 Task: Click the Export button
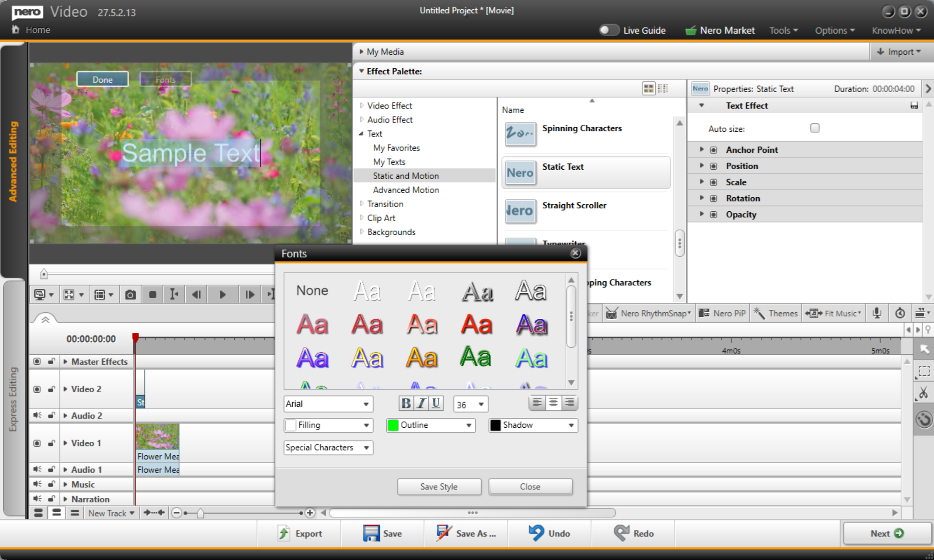[x=300, y=533]
